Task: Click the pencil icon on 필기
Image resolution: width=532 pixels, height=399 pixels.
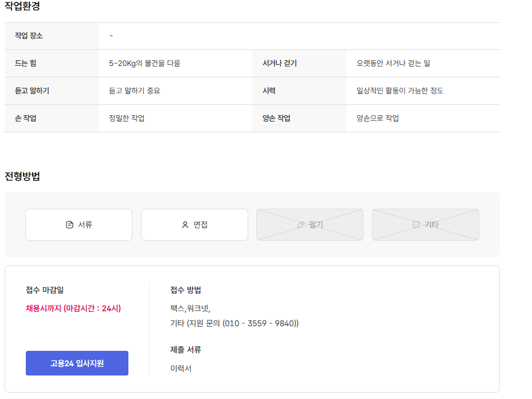Action: click(300, 225)
